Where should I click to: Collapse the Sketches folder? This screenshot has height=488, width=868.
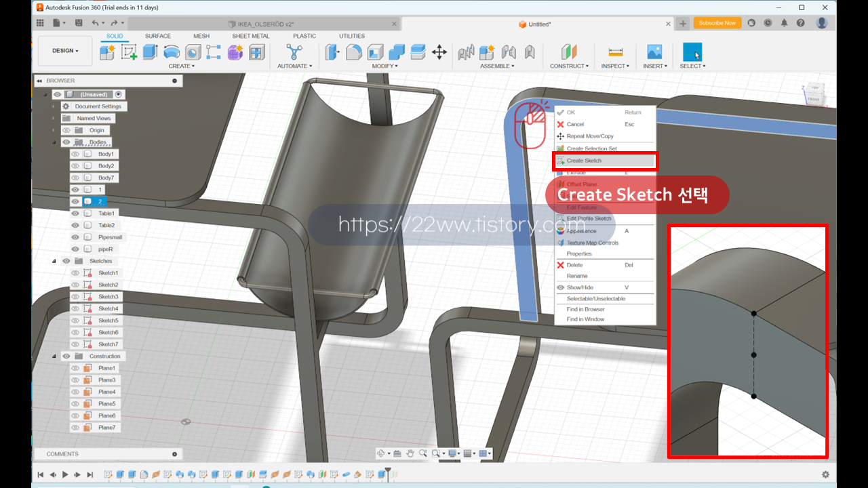coord(54,261)
